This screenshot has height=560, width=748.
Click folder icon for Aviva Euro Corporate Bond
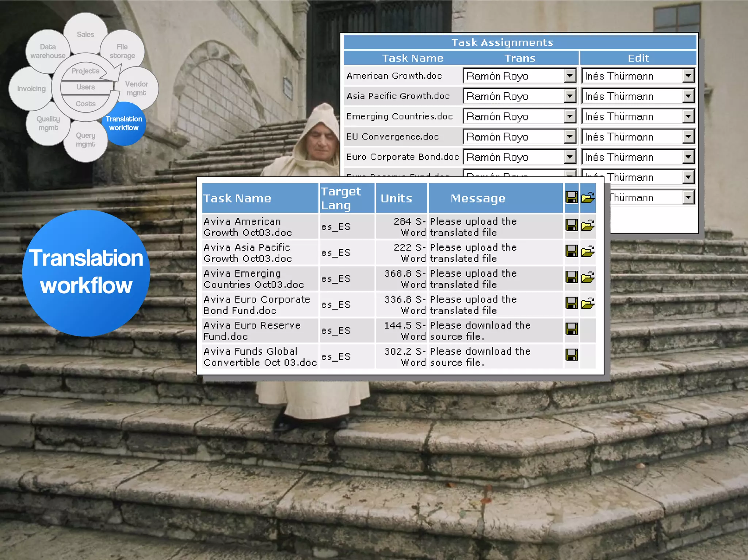click(x=588, y=303)
